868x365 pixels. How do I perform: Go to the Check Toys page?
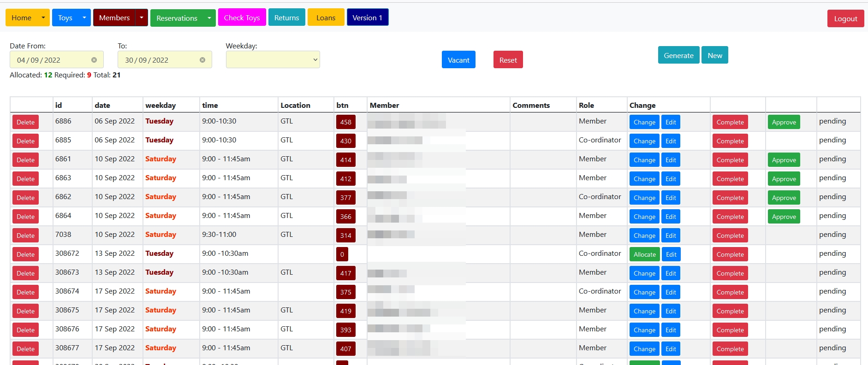pyautogui.click(x=242, y=18)
